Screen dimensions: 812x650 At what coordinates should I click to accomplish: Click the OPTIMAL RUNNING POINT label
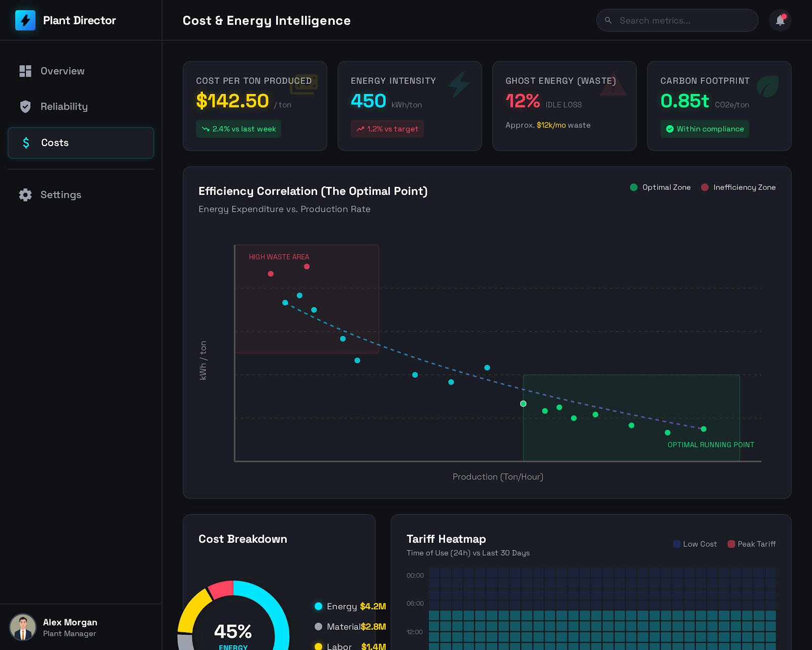click(x=710, y=445)
